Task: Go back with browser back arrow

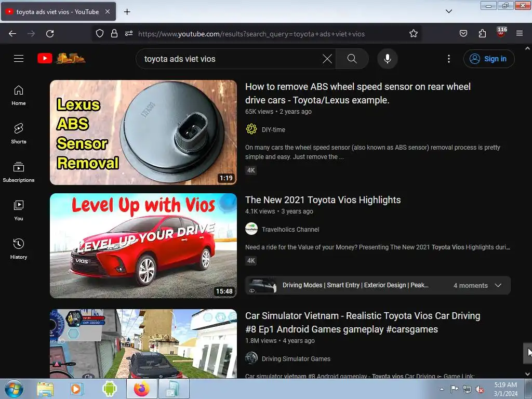Action: (x=12, y=34)
